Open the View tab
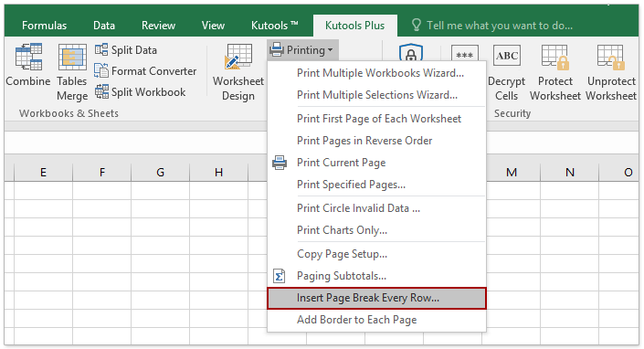 (213, 26)
